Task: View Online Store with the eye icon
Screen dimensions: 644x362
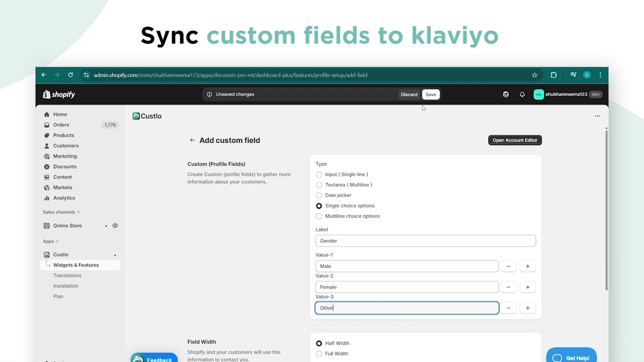Action: click(x=115, y=226)
